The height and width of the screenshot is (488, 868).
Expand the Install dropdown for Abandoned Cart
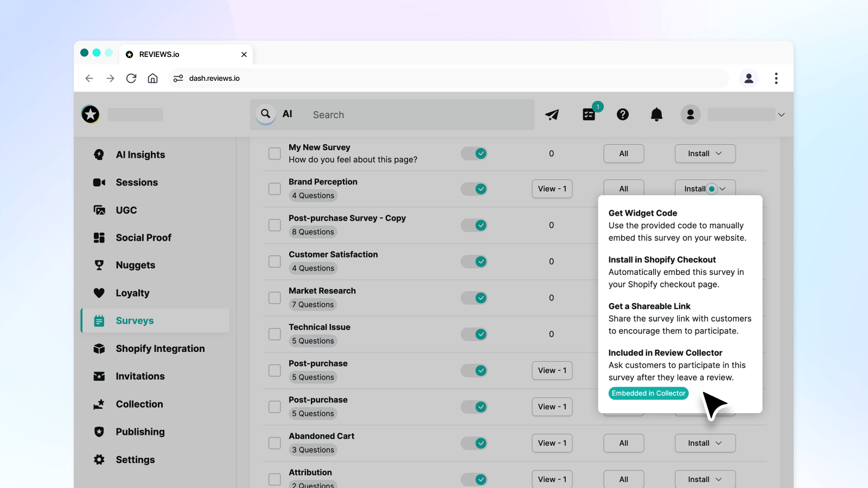coord(705,443)
